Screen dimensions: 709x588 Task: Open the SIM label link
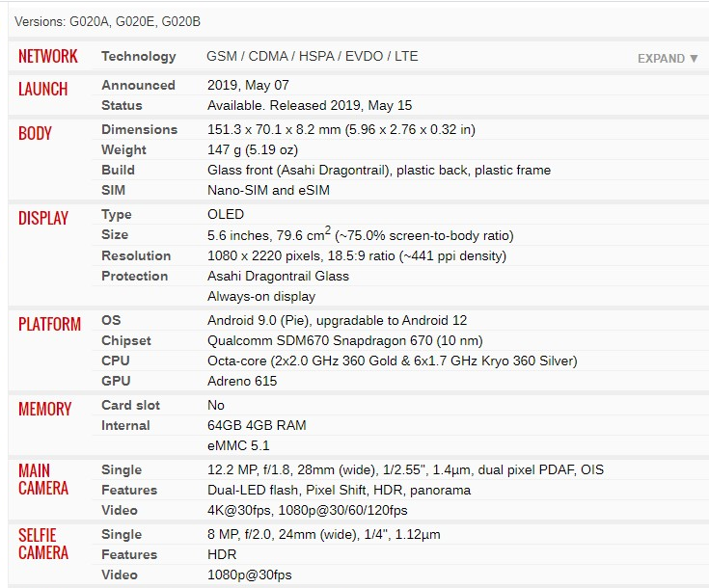pos(113,190)
